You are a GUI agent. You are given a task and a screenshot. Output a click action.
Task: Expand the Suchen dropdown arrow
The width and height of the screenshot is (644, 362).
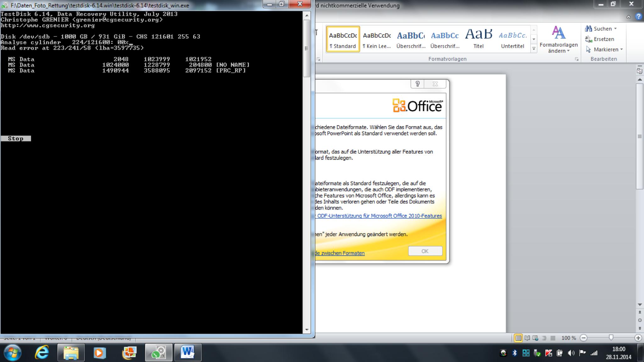[615, 29]
